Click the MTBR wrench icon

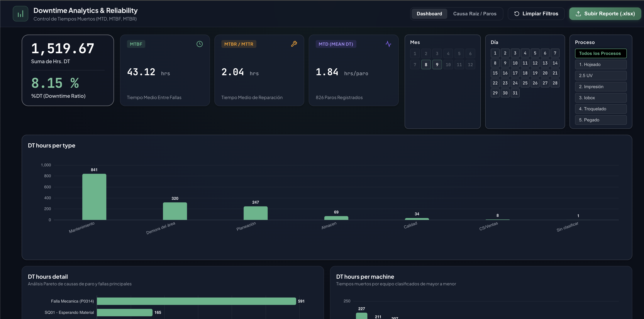coord(294,44)
